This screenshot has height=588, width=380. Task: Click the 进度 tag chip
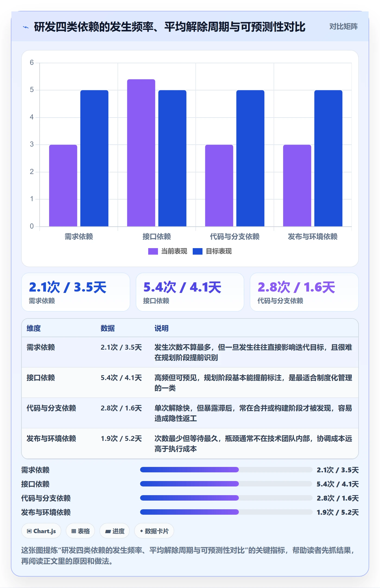(x=115, y=531)
